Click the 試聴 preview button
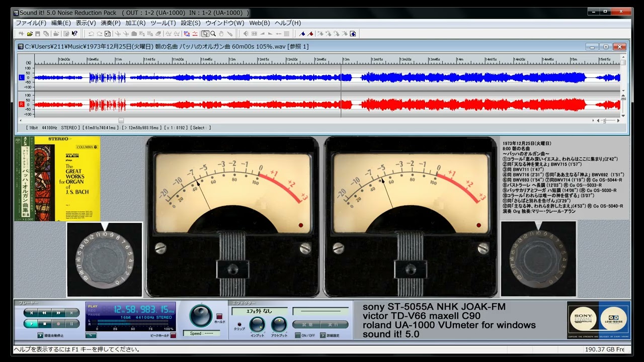 point(306,324)
